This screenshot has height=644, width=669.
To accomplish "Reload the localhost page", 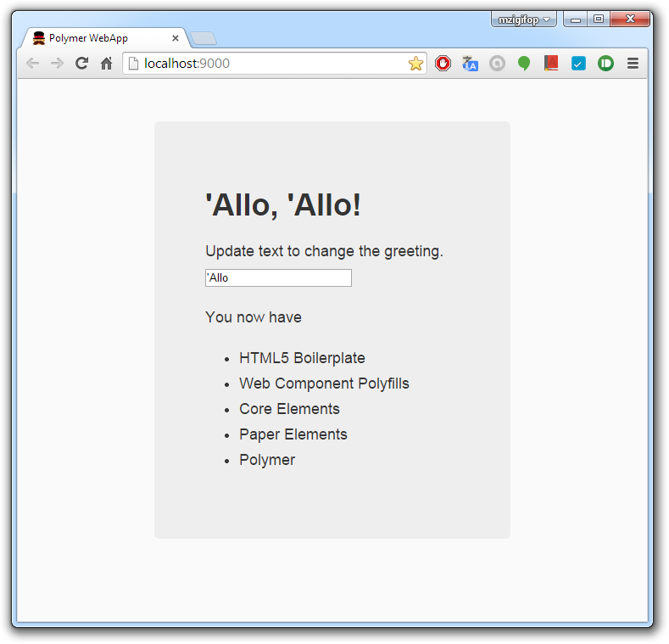I will [81, 63].
